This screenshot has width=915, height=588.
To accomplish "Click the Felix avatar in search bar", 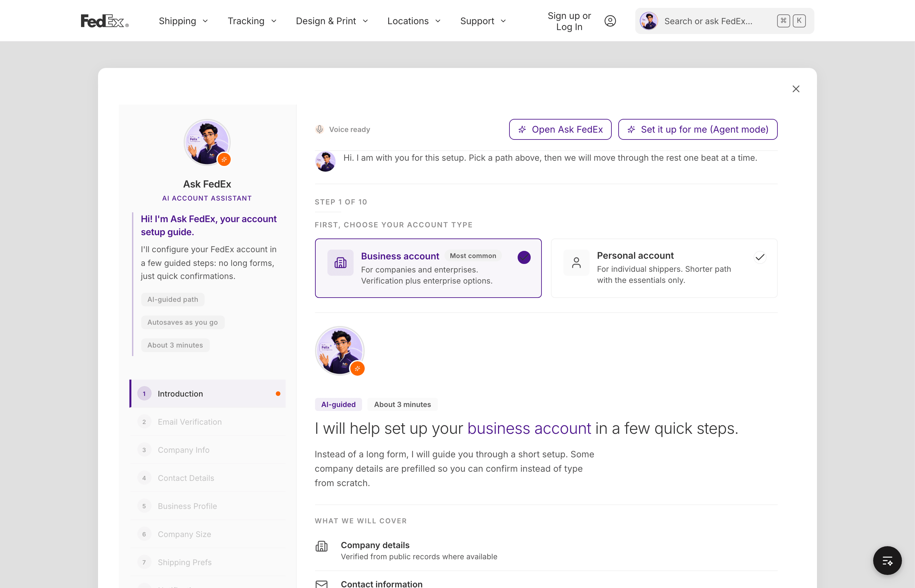I will click(648, 21).
